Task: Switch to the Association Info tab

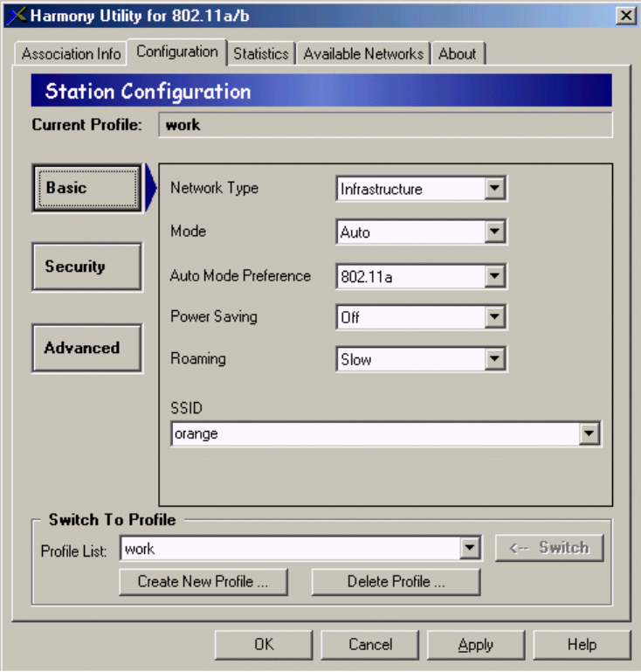Action: pyautogui.click(x=71, y=54)
